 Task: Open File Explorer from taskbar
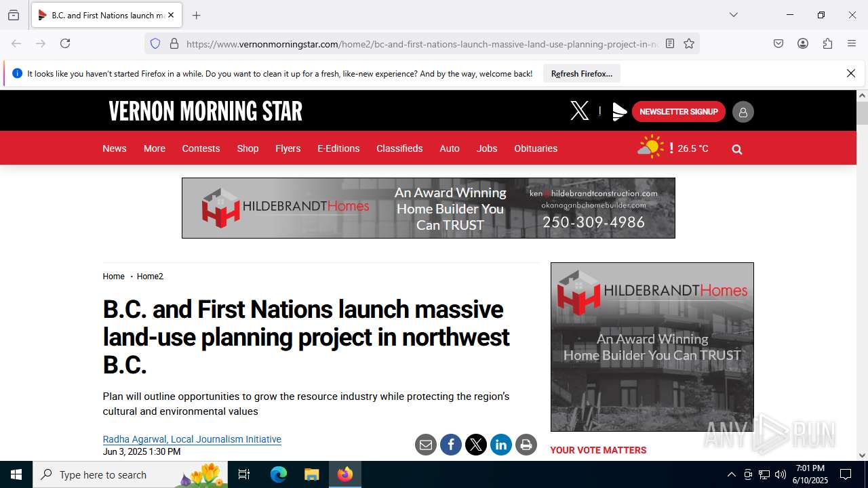pyautogui.click(x=311, y=474)
